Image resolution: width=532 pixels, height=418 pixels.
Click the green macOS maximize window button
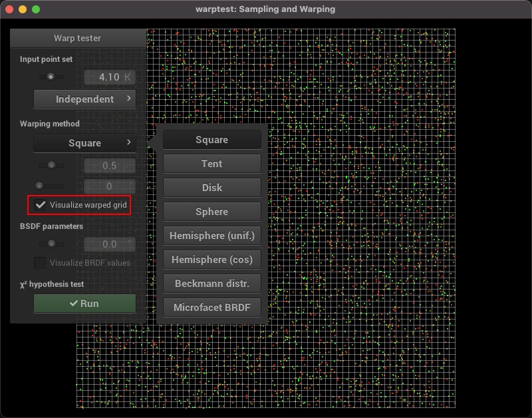click(x=36, y=9)
